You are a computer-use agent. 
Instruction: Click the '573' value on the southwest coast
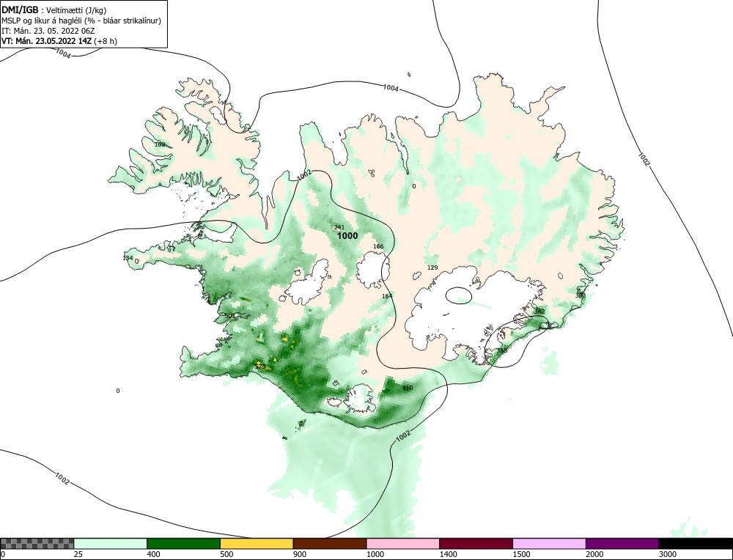[x=260, y=366]
